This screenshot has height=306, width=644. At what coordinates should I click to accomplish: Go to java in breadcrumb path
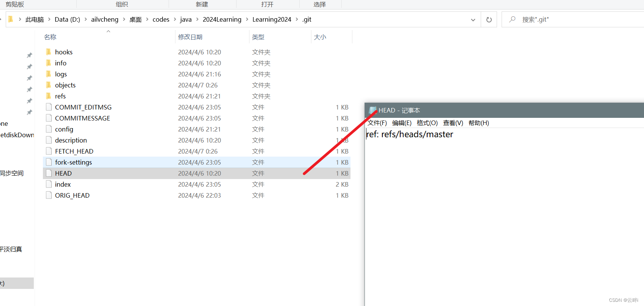[x=186, y=19]
